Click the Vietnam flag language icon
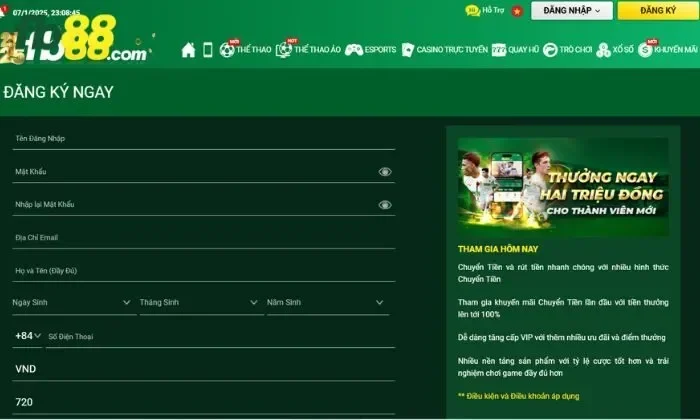Image resolution: width=700 pixels, height=420 pixels. tap(517, 10)
